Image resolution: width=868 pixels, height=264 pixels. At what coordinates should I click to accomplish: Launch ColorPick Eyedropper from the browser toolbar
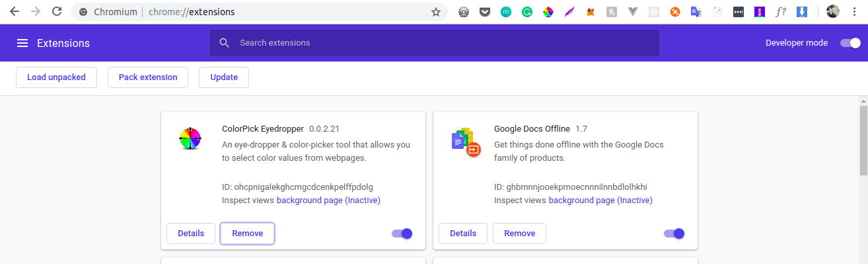pyautogui.click(x=548, y=12)
